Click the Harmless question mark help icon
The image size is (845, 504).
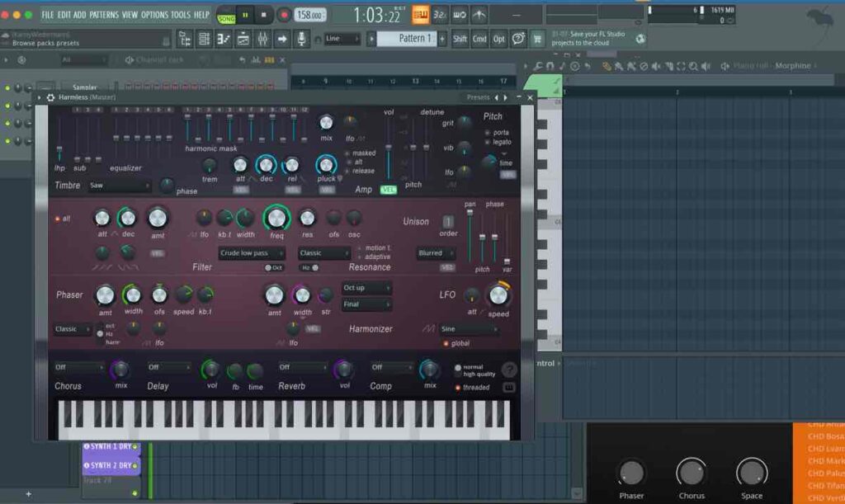pos(508,370)
